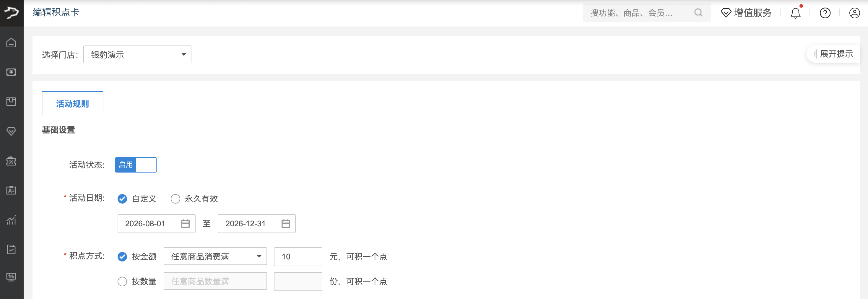Screen dimensions: 868x299
Task: Open the product box icon in sidebar
Action: point(12,101)
